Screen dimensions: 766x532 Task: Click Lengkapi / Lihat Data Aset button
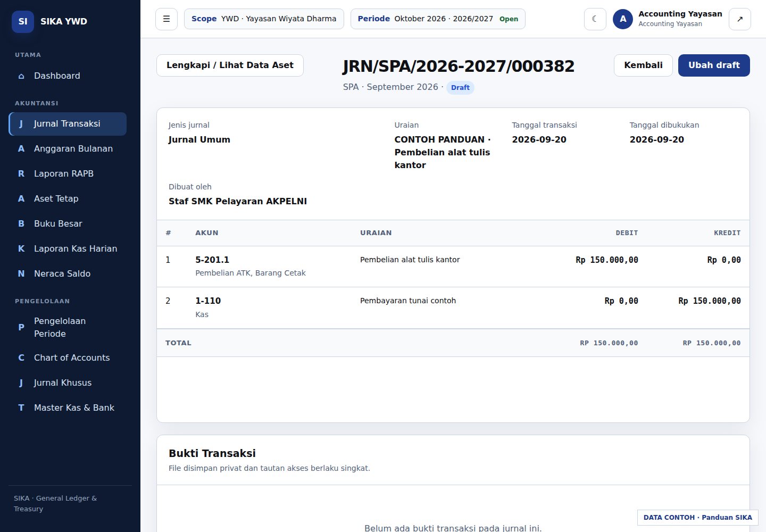pos(230,65)
